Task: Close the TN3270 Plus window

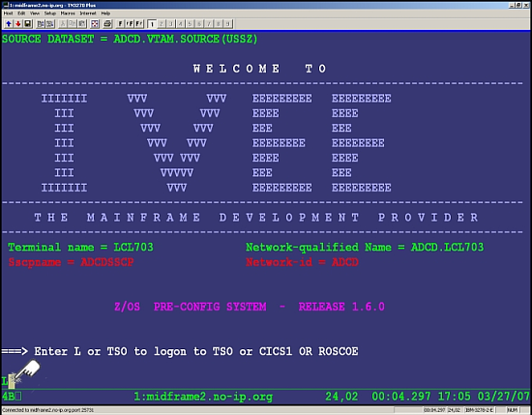Action: tap(526, 5)
